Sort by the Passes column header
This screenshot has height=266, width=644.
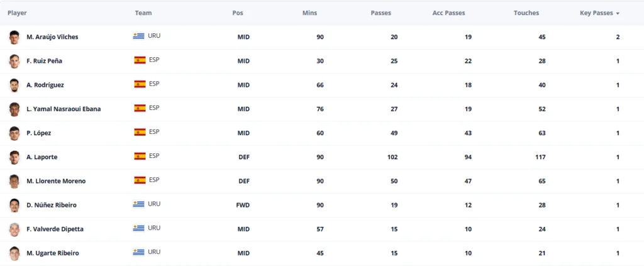point(380,13)
